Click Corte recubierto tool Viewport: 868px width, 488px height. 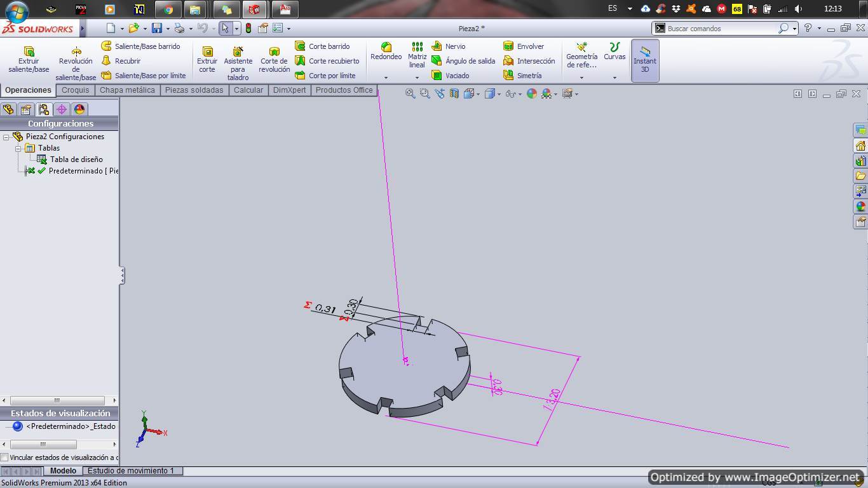click(x=327, y=61)
